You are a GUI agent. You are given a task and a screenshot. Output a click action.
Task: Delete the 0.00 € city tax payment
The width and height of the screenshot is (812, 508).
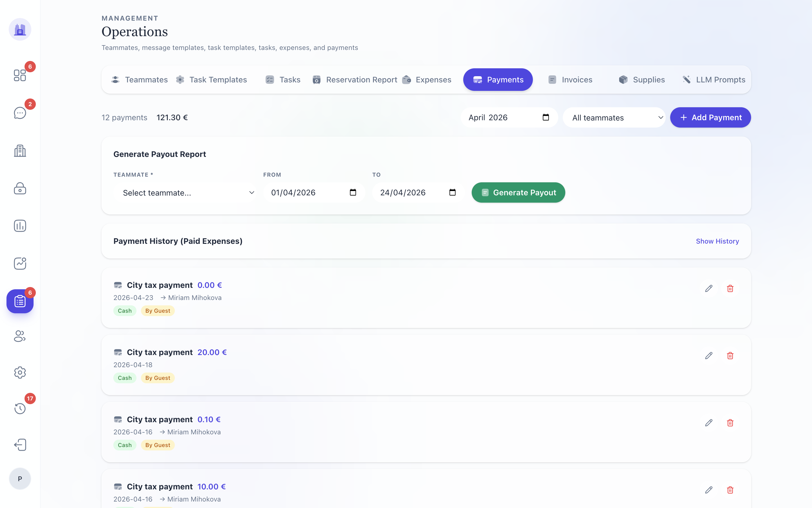tap(730, 288)
